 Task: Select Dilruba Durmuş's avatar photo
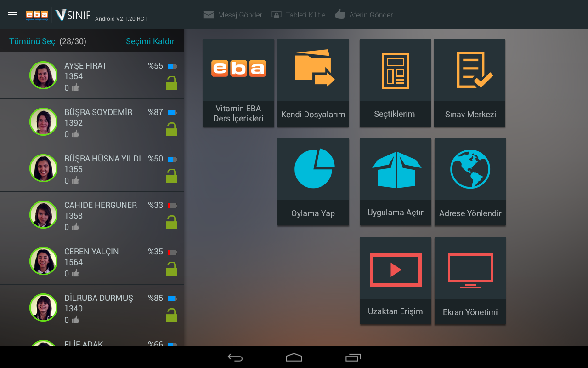pos(43,307)
